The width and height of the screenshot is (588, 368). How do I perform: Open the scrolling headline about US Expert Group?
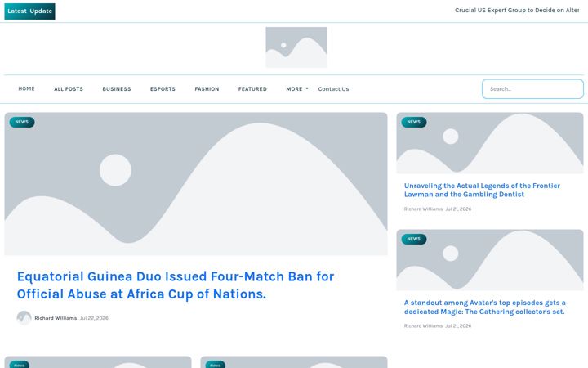click(x=517, y=11)
